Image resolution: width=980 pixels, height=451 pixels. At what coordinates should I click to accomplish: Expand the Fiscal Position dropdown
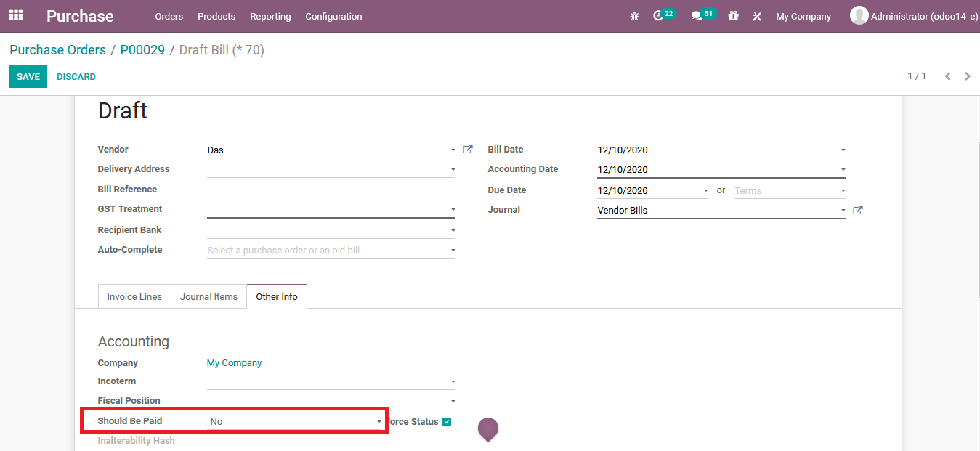click(x=453, y=402)
